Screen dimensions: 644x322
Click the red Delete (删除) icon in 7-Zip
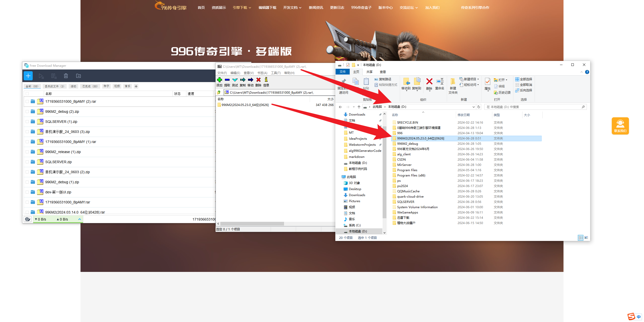pyautogui.click(x=258, y=80)
